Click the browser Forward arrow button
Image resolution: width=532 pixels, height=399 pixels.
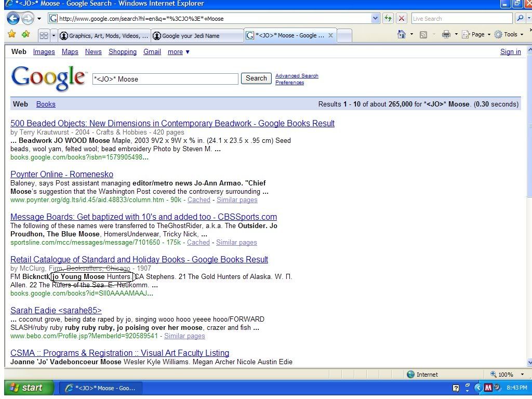click(x=28, y=18)
